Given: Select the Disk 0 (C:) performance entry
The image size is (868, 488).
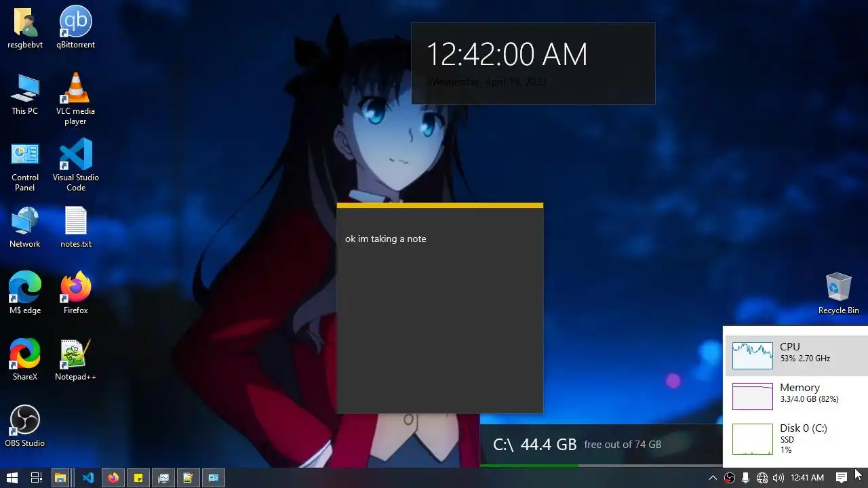Looking at the screenshot, I should tap(796, 439).
